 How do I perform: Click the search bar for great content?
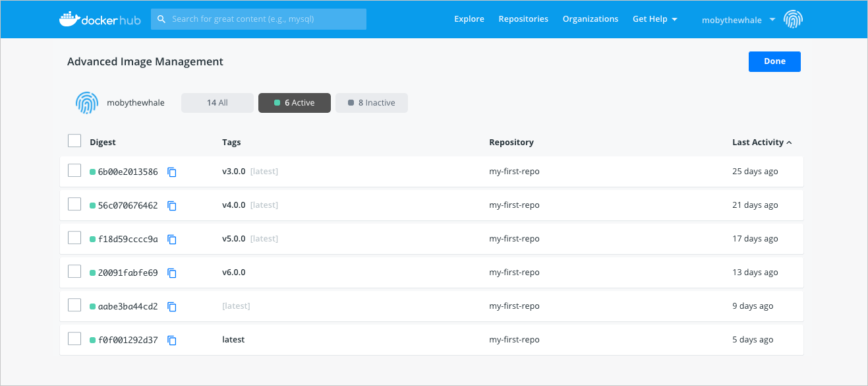click(258, 18)
